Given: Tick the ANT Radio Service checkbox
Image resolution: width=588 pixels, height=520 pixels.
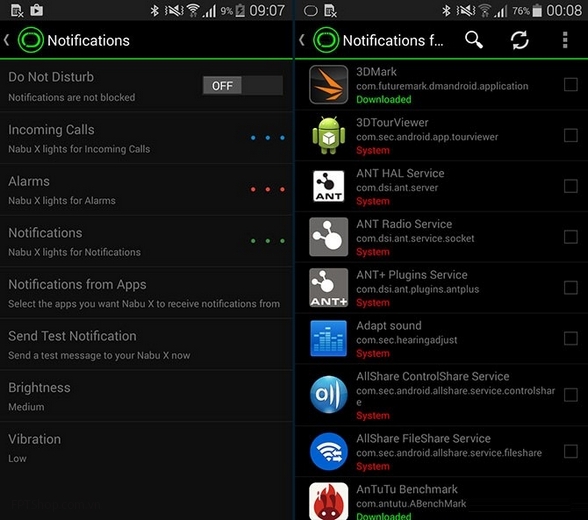Looking at the screenshot, I should pos(570,237).
